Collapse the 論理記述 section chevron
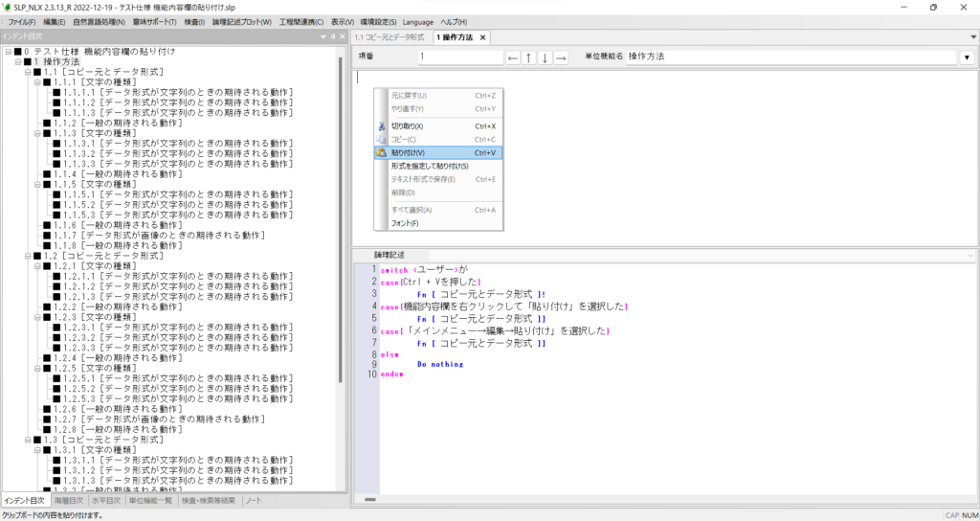 tap(970, 255)
